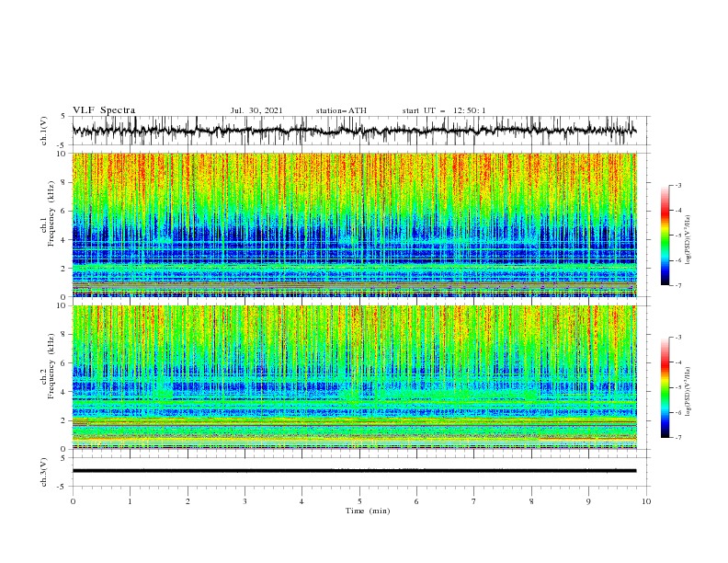
Task: Click the 'VLF Spectra' title text
Action: tap(104, 110)
